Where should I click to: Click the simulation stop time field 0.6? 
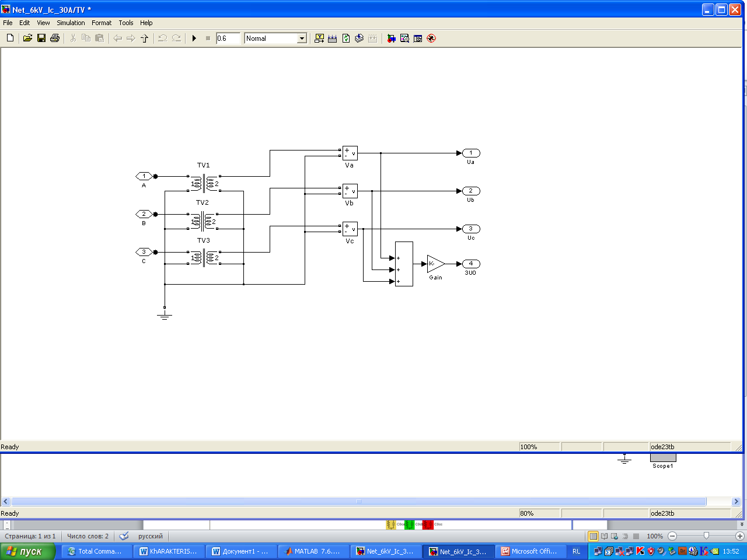(228, 38)
